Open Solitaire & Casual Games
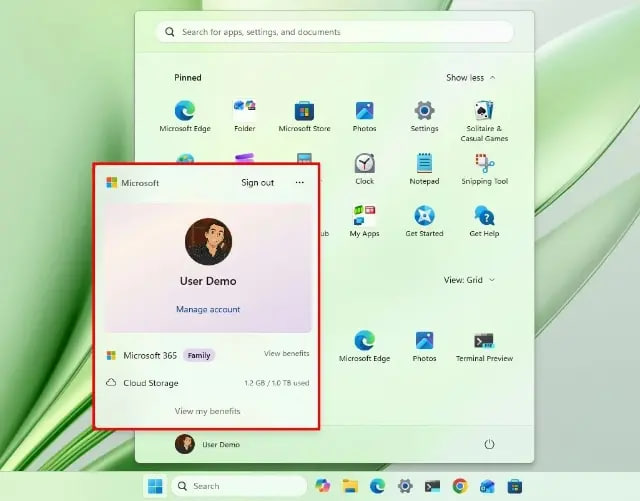The width and height of the screenshot is (640, 501). tap(484, 121)
